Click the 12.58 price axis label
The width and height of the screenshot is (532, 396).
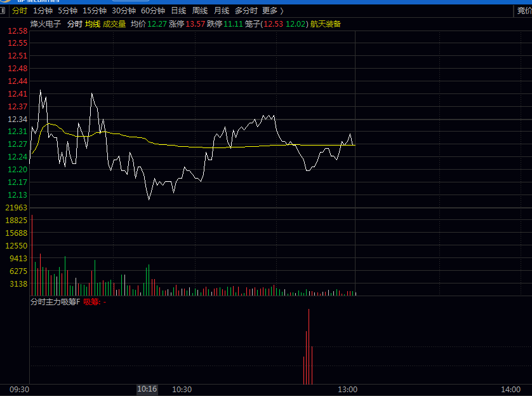pos(18,31)
